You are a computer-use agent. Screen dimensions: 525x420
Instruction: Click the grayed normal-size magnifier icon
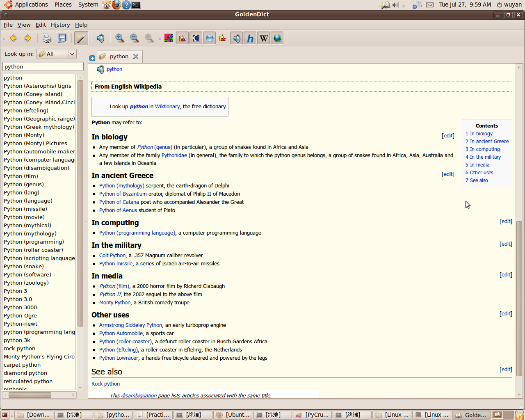point(149,38)
